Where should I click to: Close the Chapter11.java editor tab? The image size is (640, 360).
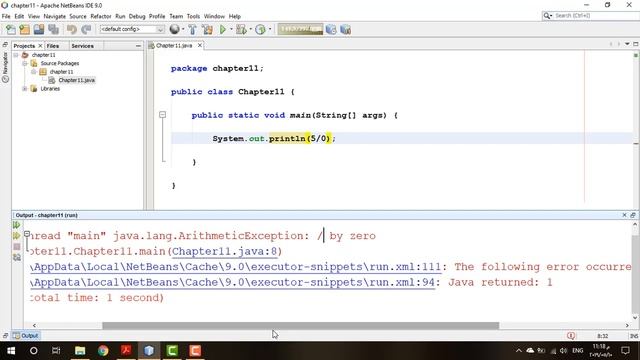(200, 45)
